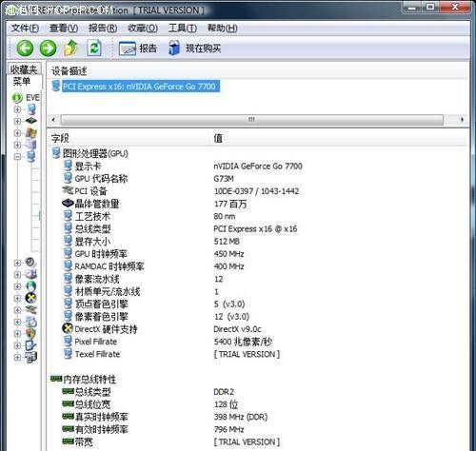
Task: Select the Network globe icon in sidebar tree
Action: point(31,286)
